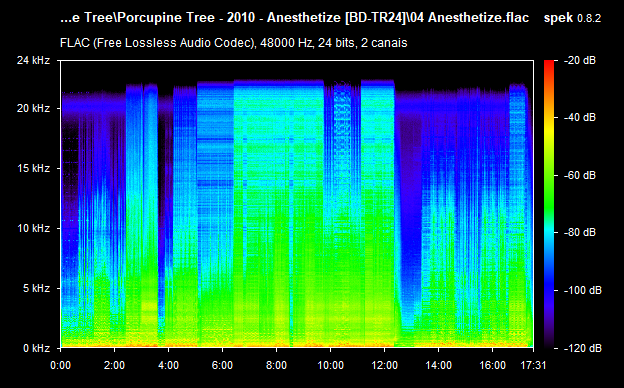Click inside the spectrogram plot area
This screenshot has height=388, width=624.
[x=297, y=204]
